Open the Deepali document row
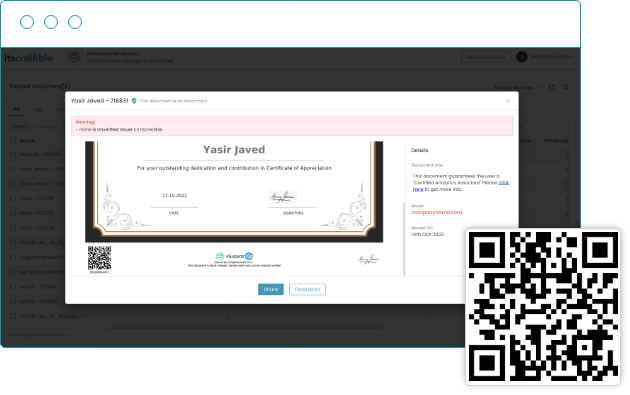 (x=40, y=154)
